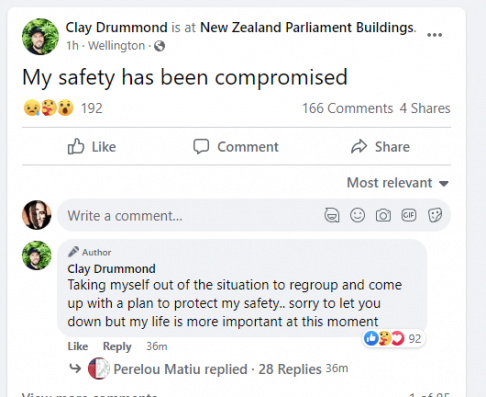The width and height of the screenshot is (486, 397).
Task: Open the emoji picker in comment box
Action: tap(357, 215)
